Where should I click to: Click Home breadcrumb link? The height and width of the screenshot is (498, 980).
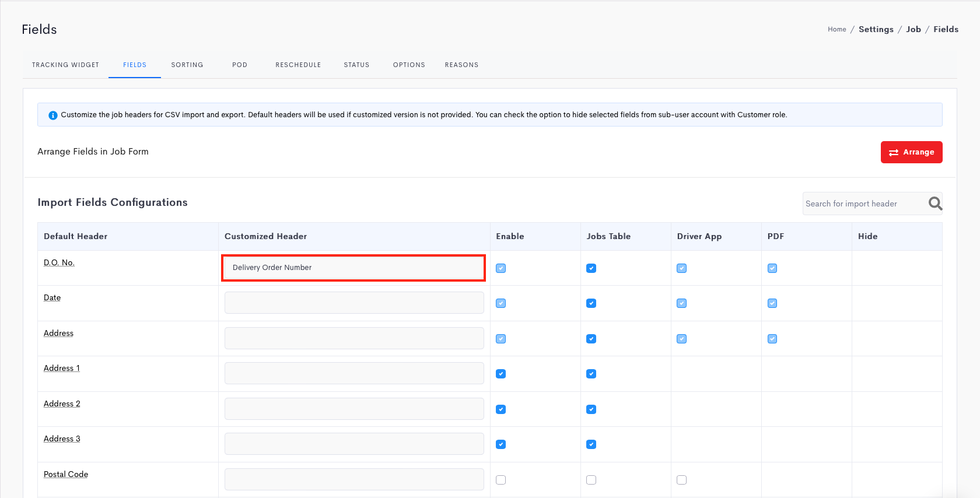tap(836, 29)
